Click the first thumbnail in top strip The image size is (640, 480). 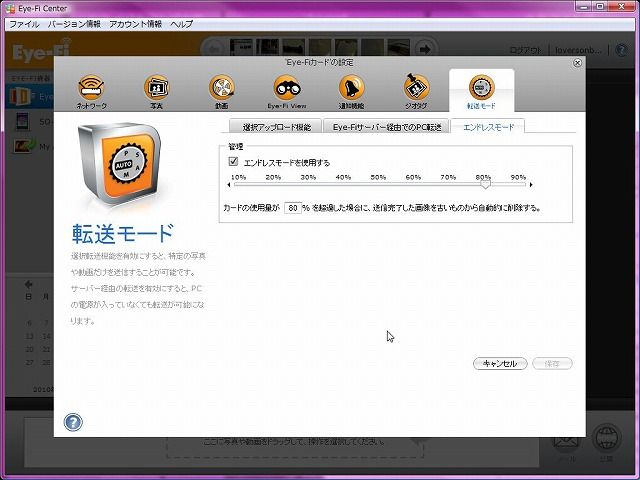pos(241,47)
